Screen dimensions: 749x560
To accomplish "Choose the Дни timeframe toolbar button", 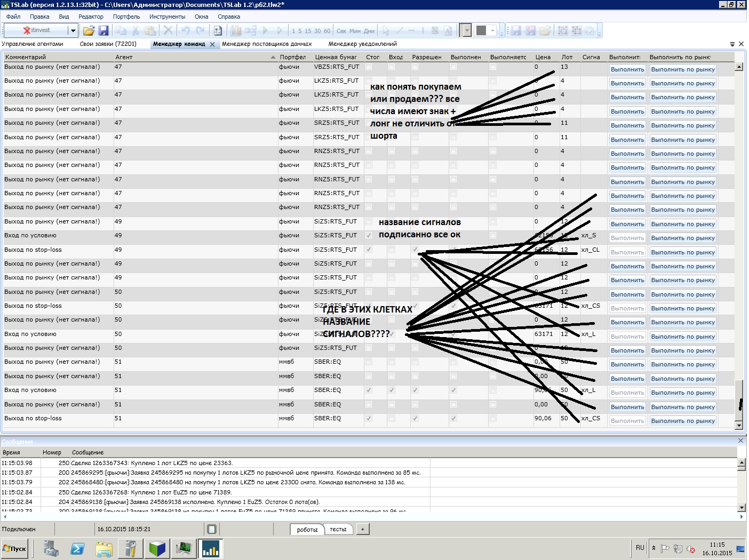I will [x=369, y=31].
